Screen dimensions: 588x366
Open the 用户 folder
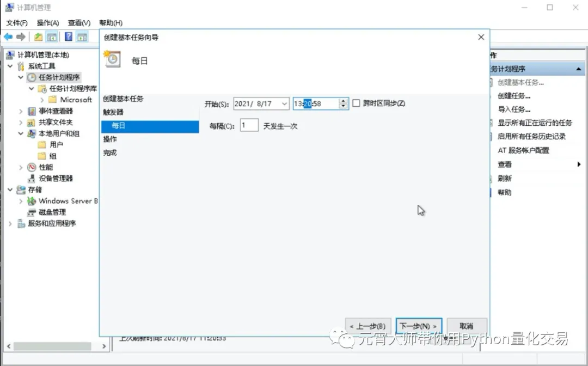point(56,145)
